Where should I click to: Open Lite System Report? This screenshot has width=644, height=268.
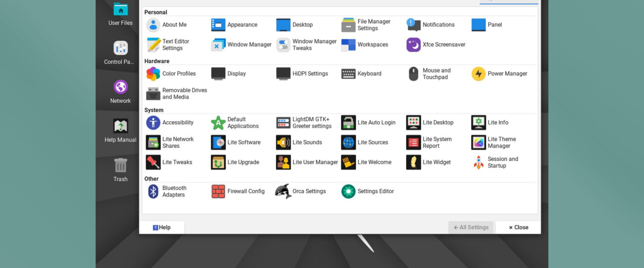pyautogui.click(x=429, y=142)
